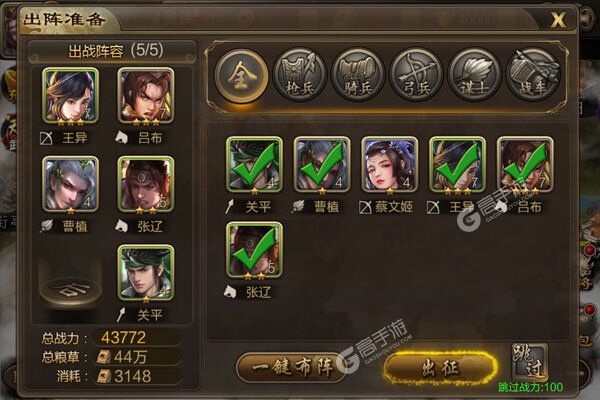Filter heroes by 弓兵 archers
Image resolution: width=600 pixels, height=400 pixels.
416,75
